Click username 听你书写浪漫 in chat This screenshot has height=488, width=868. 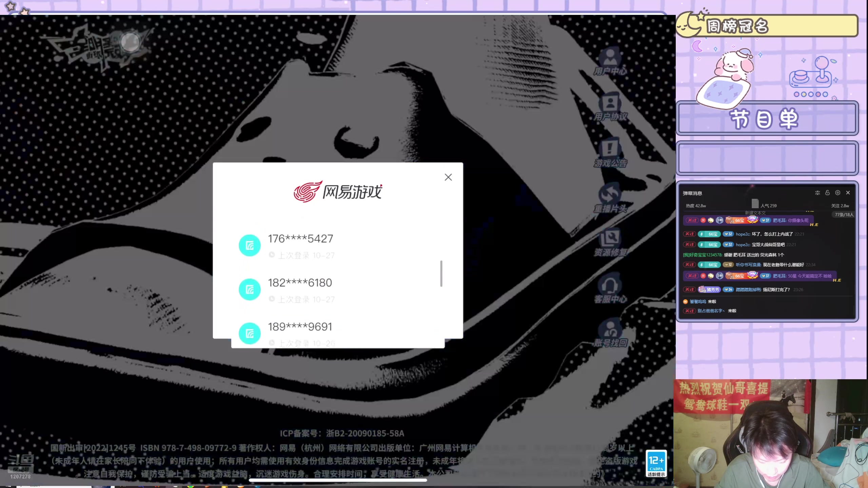click(748, 265)
